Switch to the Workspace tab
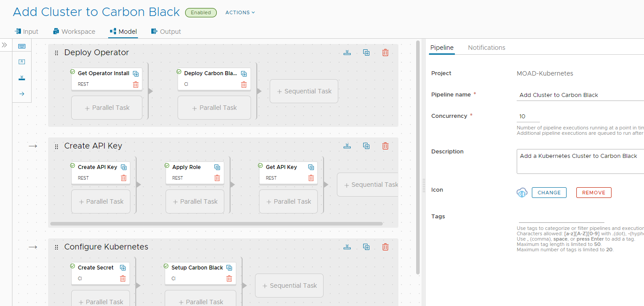Viewport: 644px width, 306px height. [x=74, y=32]
